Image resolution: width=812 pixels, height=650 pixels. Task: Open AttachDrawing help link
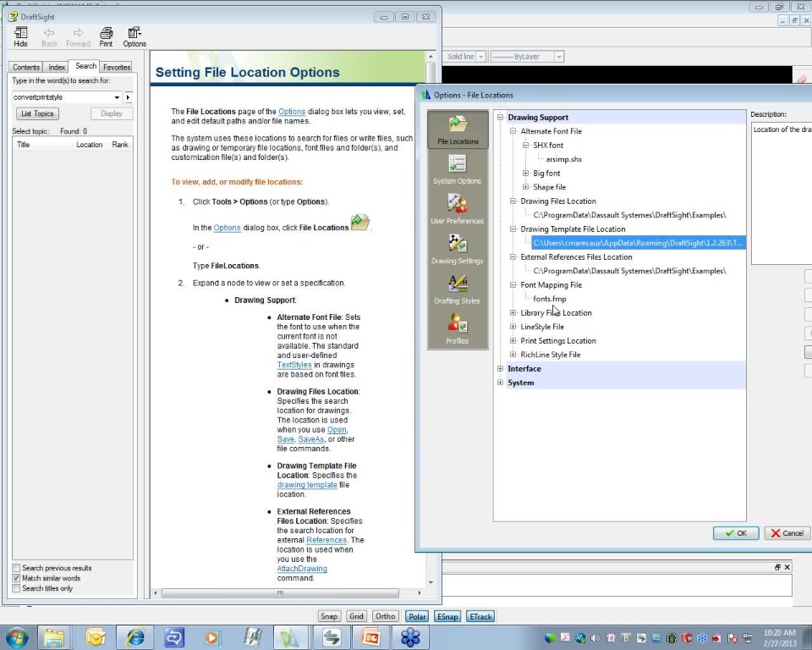[x=302, y=569]
